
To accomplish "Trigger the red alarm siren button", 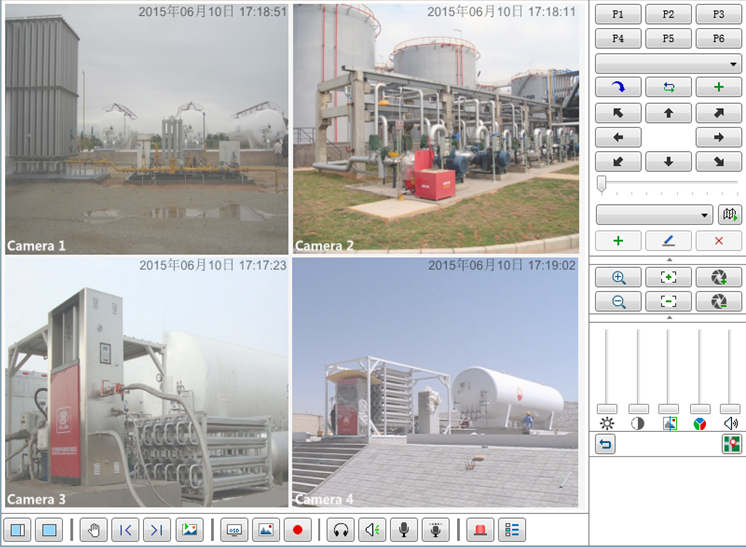I will 480,530.
